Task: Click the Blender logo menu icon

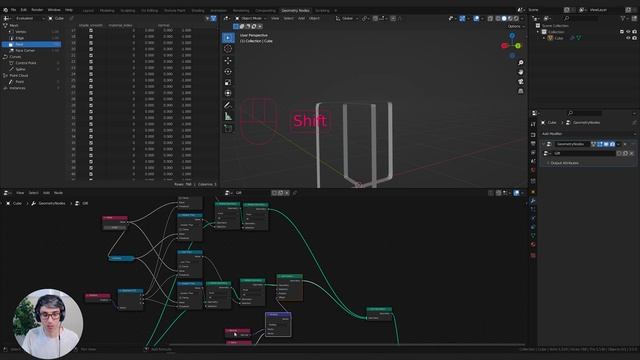Action: click(x=5, y=10)
